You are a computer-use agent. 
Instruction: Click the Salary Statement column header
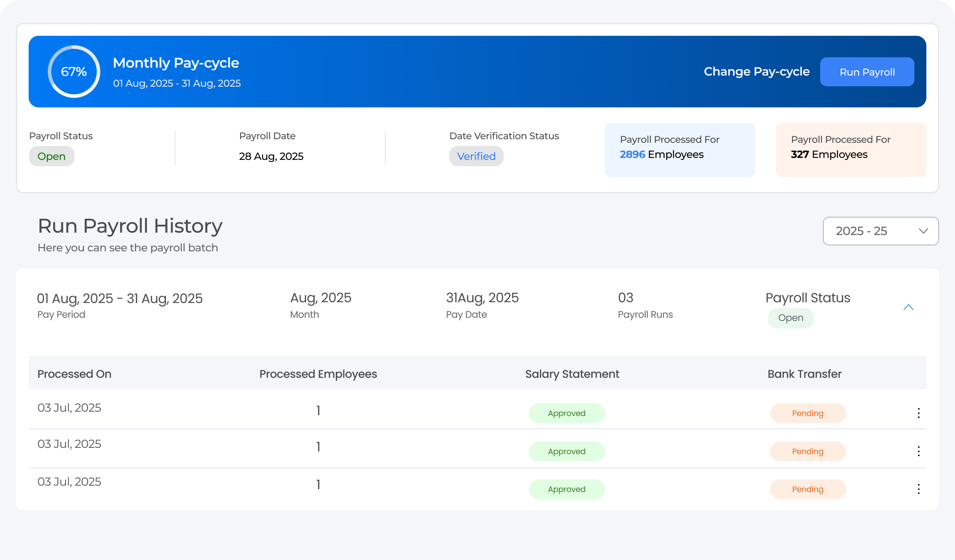click(x=572, y=374)
